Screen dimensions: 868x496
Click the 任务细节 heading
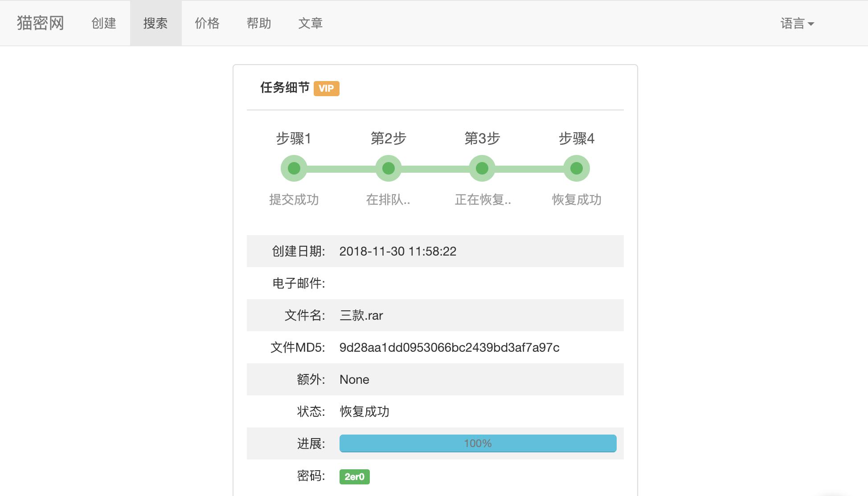pos(285,88)
